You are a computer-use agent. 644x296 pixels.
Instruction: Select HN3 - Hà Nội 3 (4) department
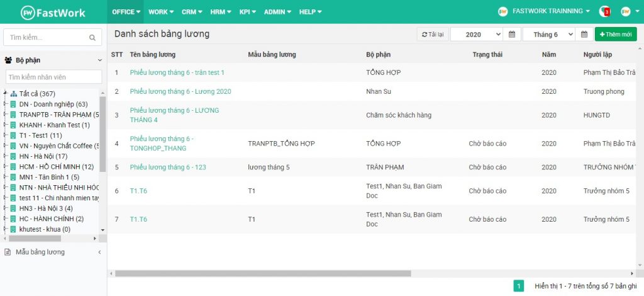tap(46, 208)
